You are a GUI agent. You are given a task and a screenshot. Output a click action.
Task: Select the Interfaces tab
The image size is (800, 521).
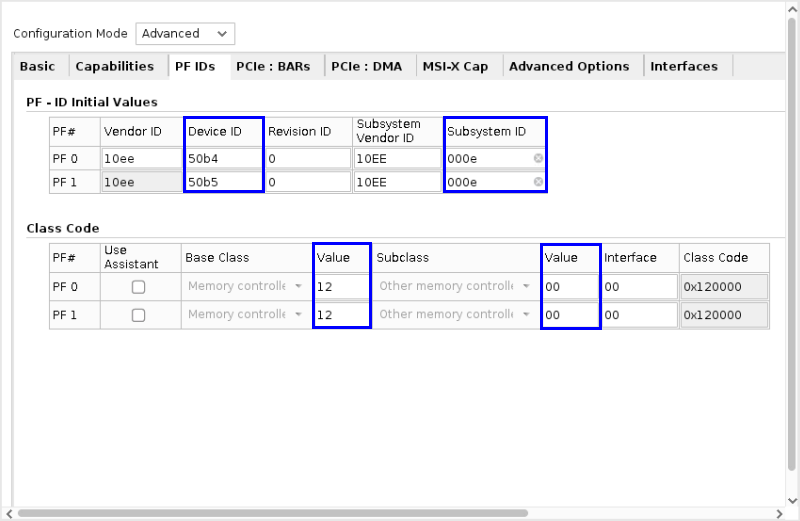click(x=684, y=66)
